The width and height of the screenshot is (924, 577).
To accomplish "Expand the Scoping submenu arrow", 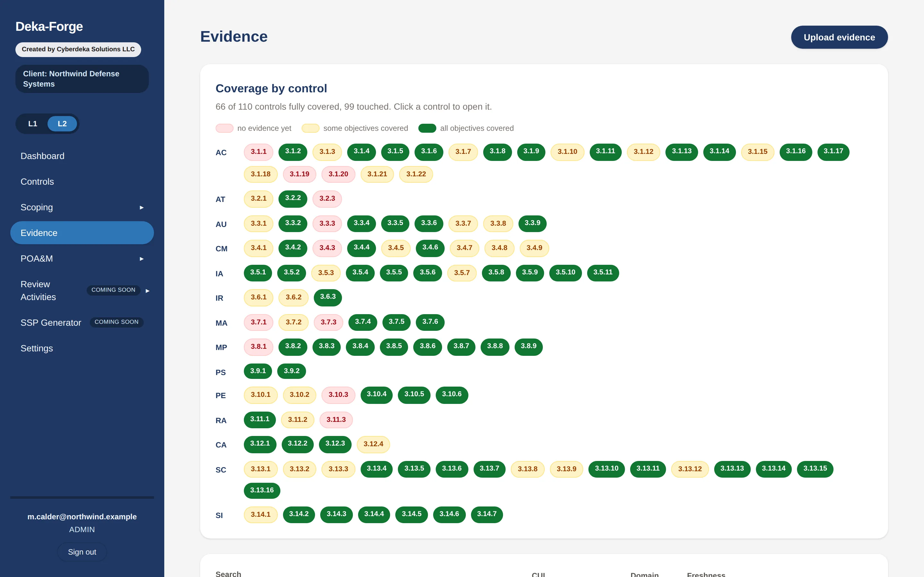I will (x=142, y=208).
